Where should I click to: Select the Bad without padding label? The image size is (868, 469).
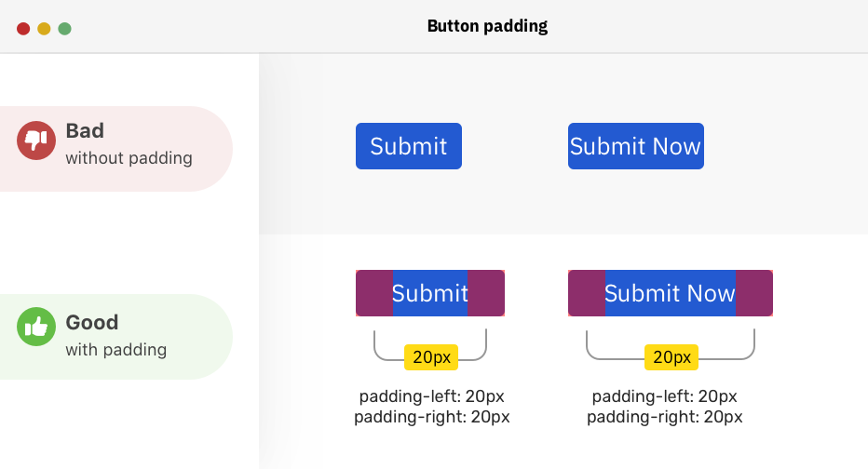[129, 144]
